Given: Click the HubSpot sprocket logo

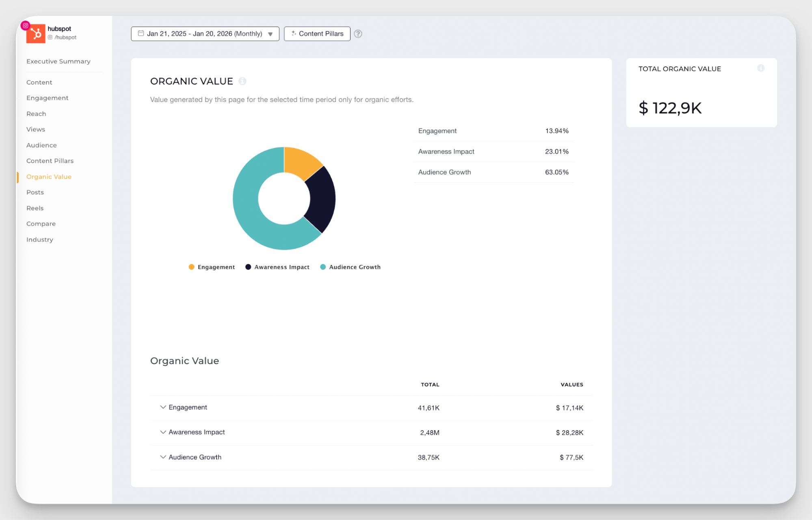Looking at the screenshot, I should [x=37, y=34].
